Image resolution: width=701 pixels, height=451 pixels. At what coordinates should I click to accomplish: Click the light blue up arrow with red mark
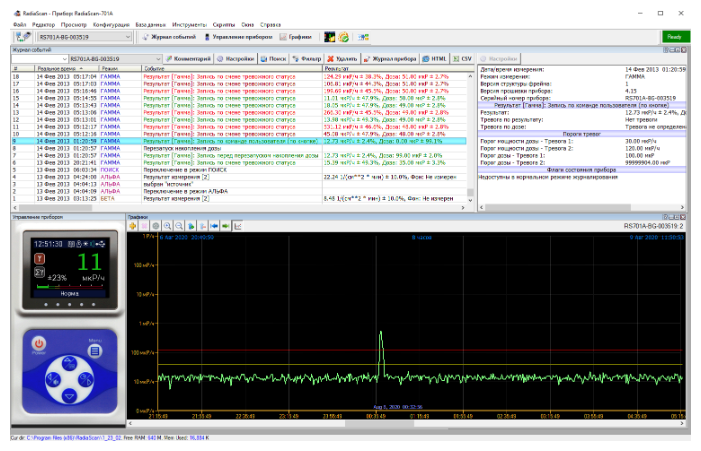point(203,226)
